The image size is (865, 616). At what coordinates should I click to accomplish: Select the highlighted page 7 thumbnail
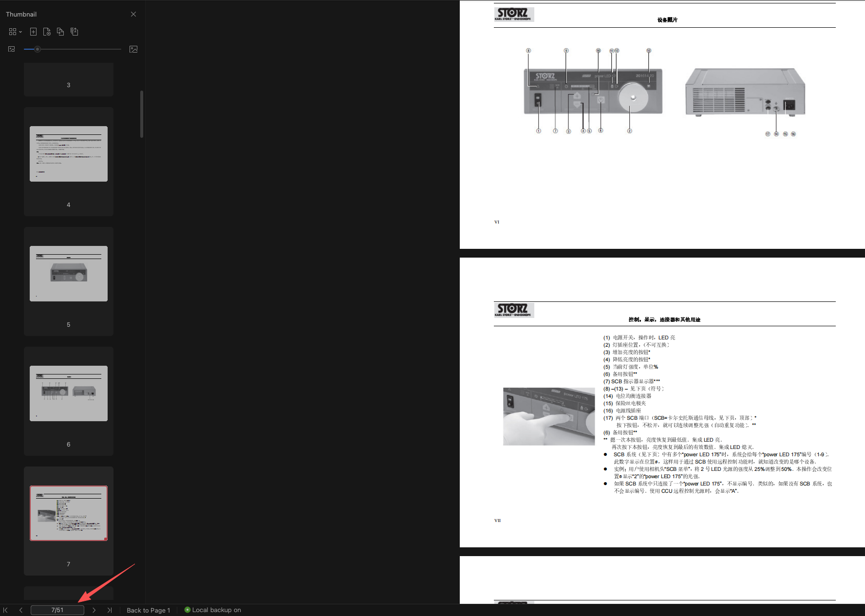click(x=69, y=513)
